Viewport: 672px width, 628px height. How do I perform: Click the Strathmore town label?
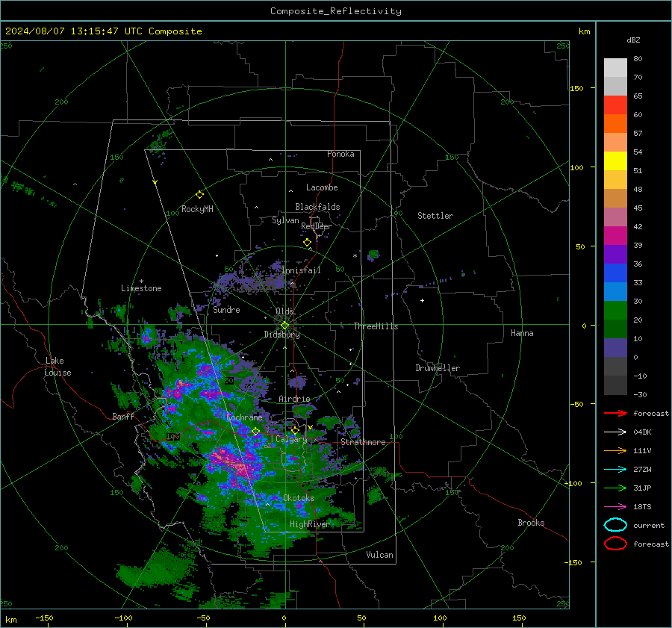[x=364, y=442]
